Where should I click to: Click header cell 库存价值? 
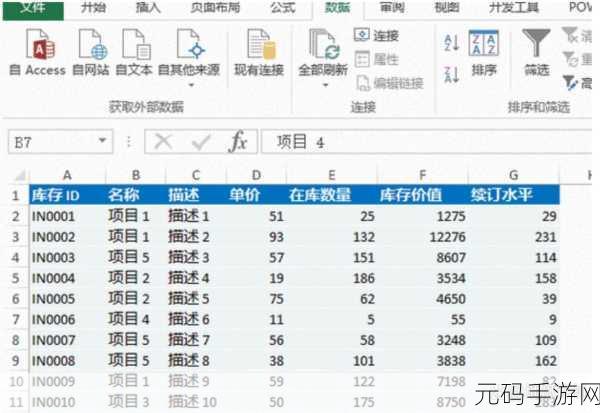coord(422,195)
